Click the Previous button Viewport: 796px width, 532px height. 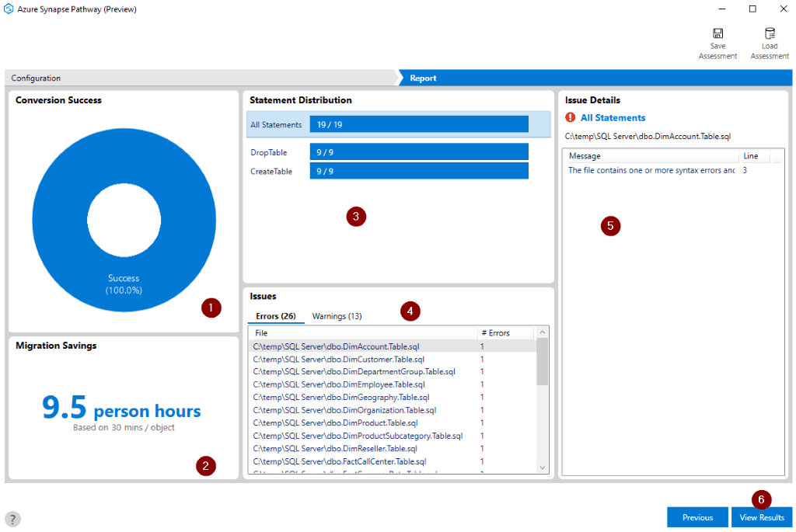click(x=697, y=517)
